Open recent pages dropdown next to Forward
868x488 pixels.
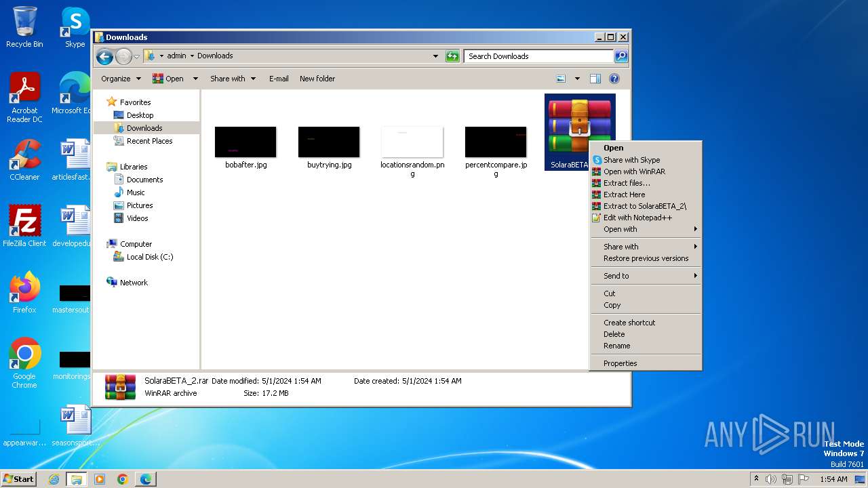click(136, 56)
